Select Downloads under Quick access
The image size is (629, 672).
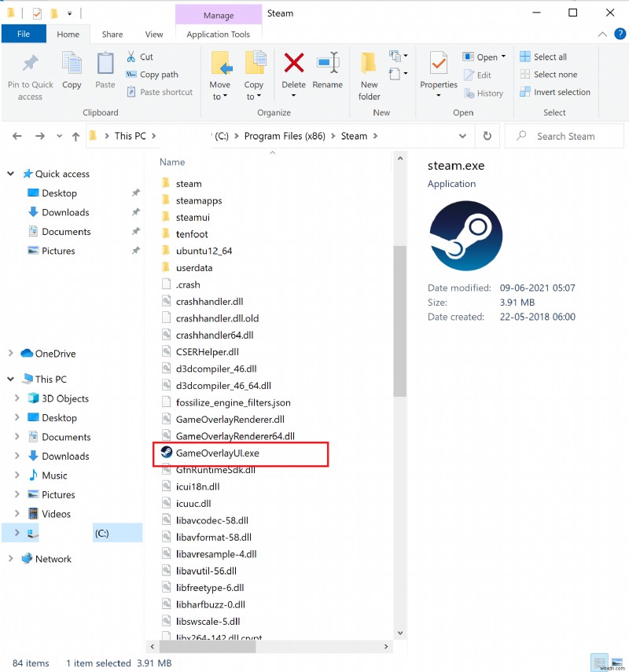[x=65, y=212]
